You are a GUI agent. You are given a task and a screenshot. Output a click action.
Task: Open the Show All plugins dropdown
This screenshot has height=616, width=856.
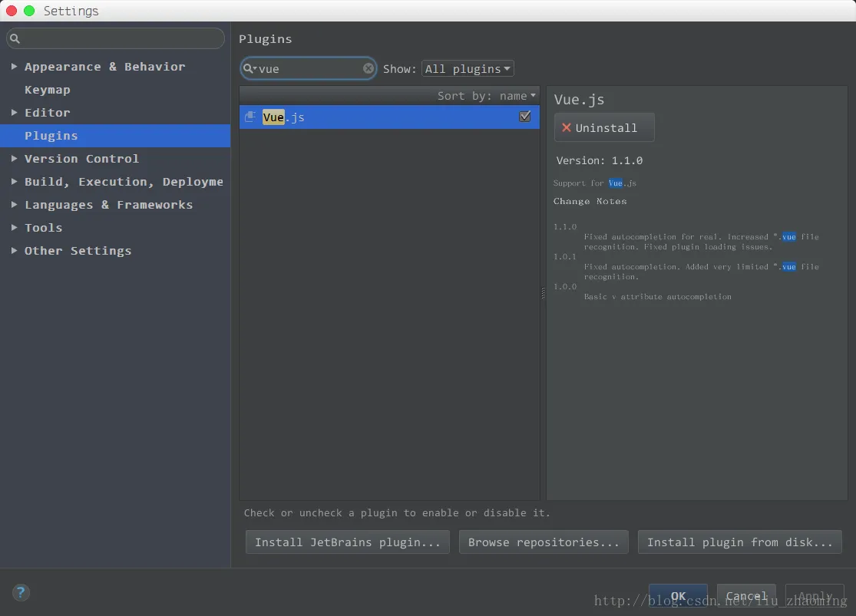[468, 69]
